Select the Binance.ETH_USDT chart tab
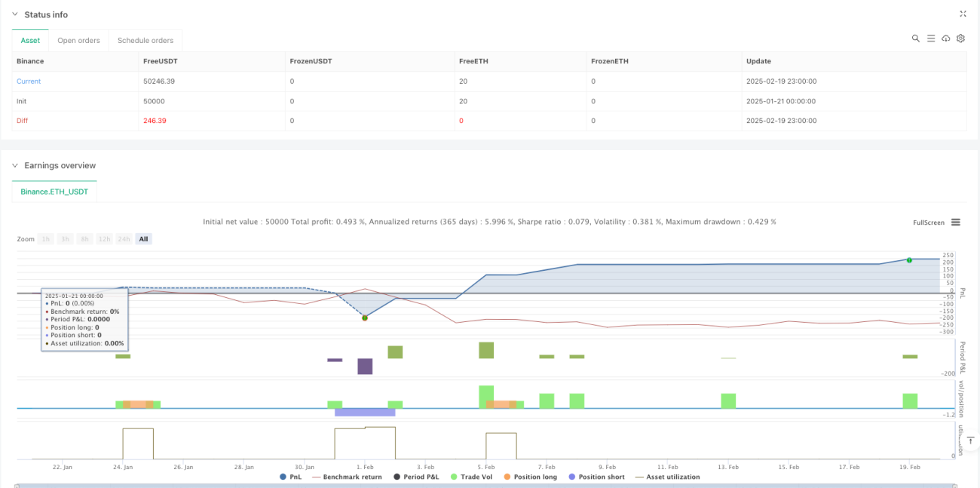This screenshot has height=488, width=980. click(x=54, y=192)
